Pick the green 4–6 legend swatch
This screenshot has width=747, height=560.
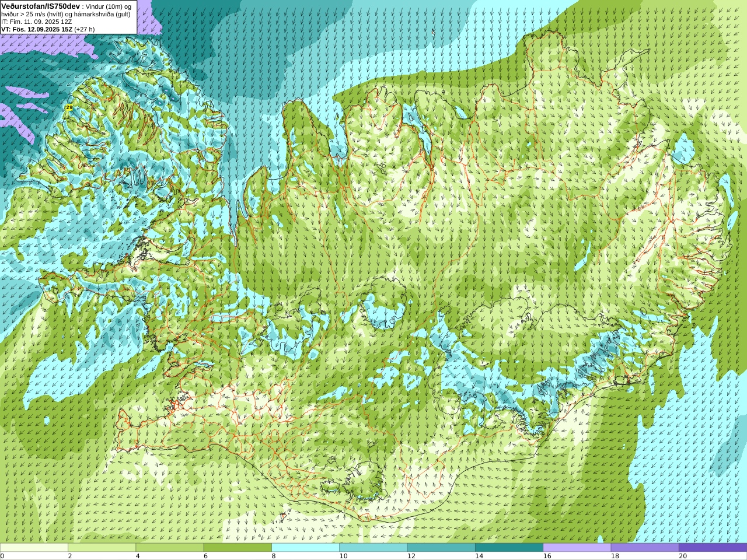pyautogui.click(x=169, y=548)
